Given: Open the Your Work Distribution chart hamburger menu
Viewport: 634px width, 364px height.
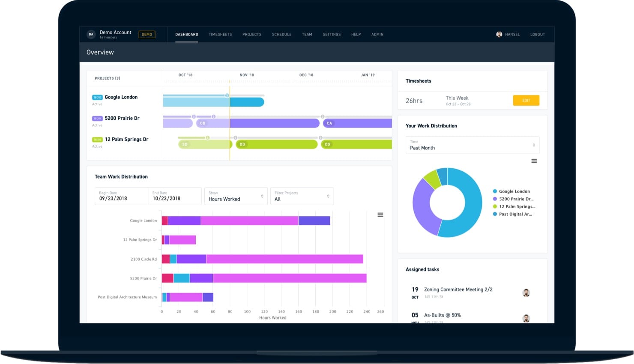Looking at the screenshot, I should 534,161.
